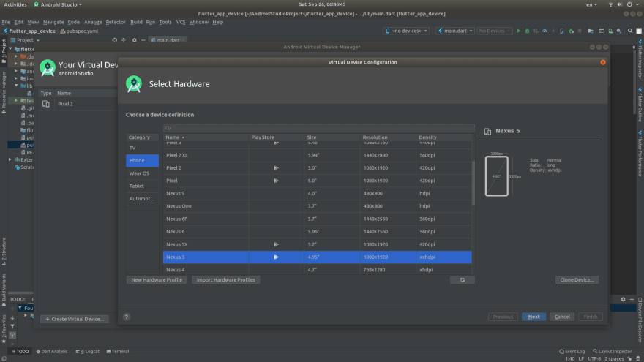This screenshot has height=362, width=644.
Task: Click the system power icon in top bar
Action: tap(629, 4)
